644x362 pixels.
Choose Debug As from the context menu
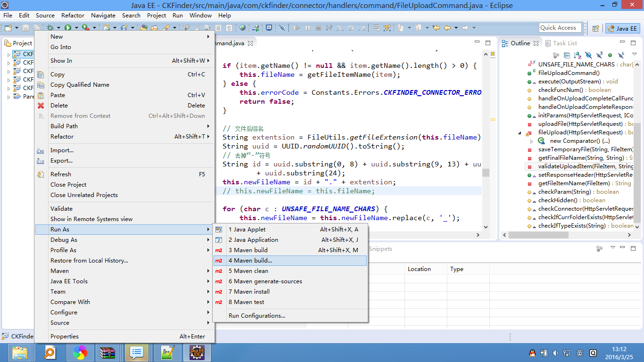[x=125, y=240]
